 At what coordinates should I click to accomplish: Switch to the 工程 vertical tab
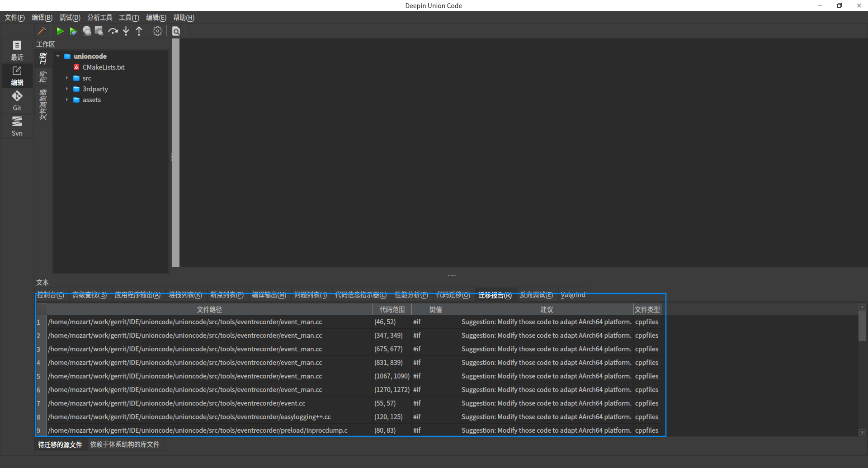point(43,58)
